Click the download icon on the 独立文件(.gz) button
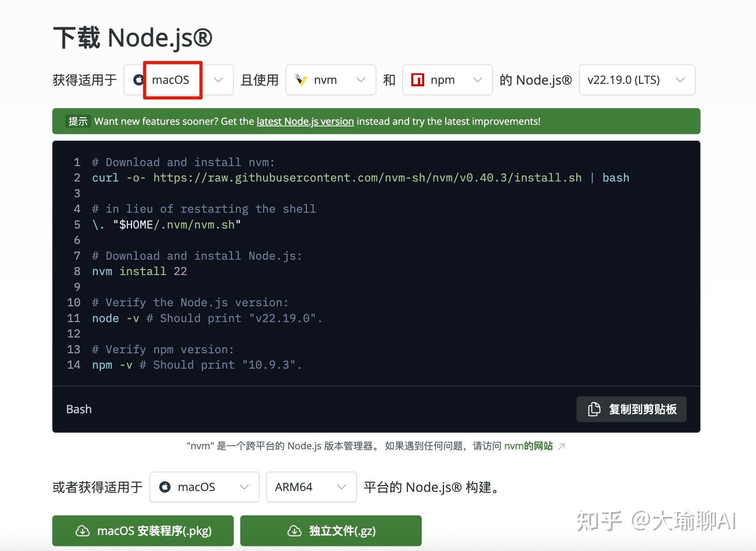The image size is (756, 551). point(292,531)
